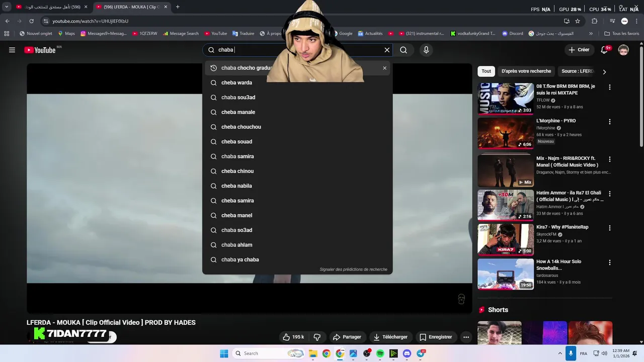The height and width of the screenshot is (362, 644).
Task: Open a new browser tab
Action: coord(178,7)
